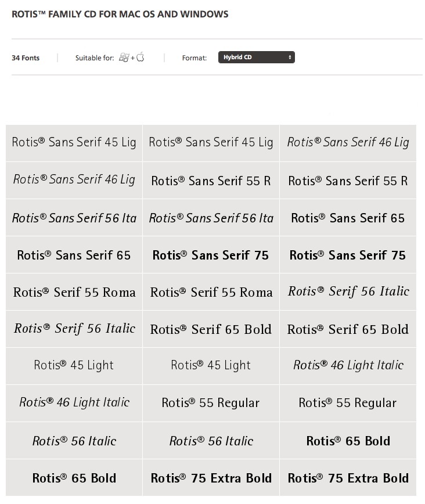Select the Rotis 46 Light Italic sample in the right column
This screenshot has height=504, width=425.
coord(348,366)
